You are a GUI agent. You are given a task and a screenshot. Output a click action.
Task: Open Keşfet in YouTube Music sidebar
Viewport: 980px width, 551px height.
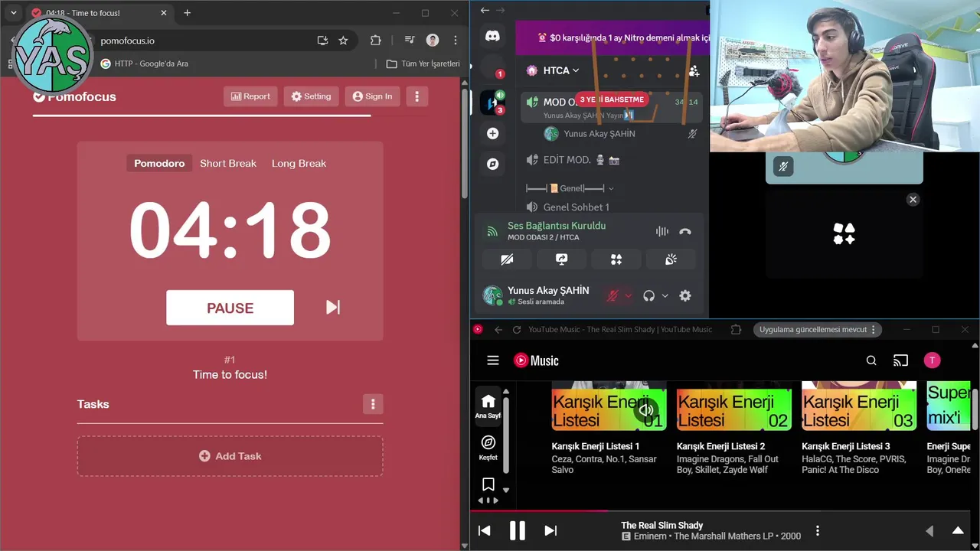coord(488,448)
